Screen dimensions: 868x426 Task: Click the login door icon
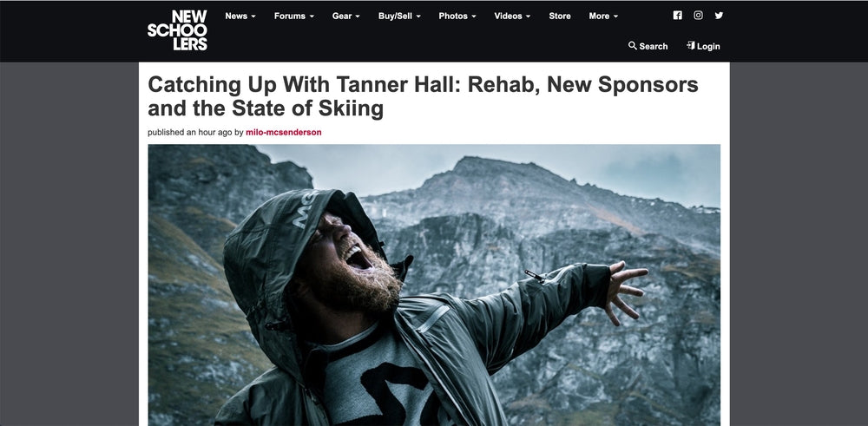coord(690,46)
